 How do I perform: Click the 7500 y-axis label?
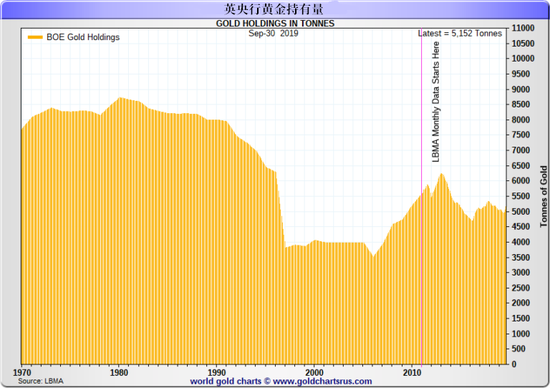[521, 135]
